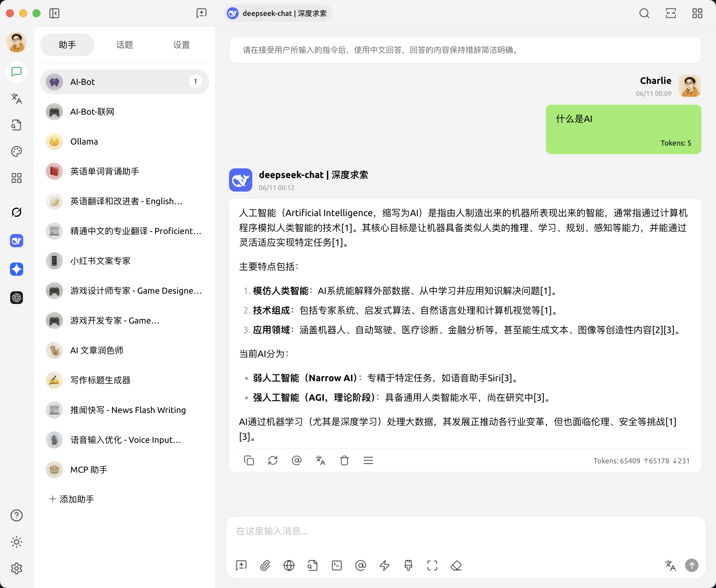Launch the blue sparkle Gemini app icon

click(x=17, y=269)
